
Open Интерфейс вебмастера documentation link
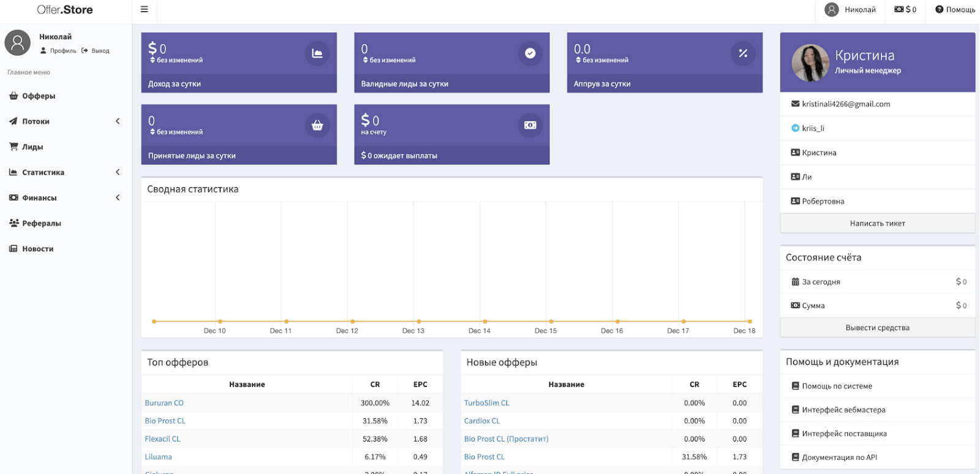pyautogui.click(x=843, y=410)
